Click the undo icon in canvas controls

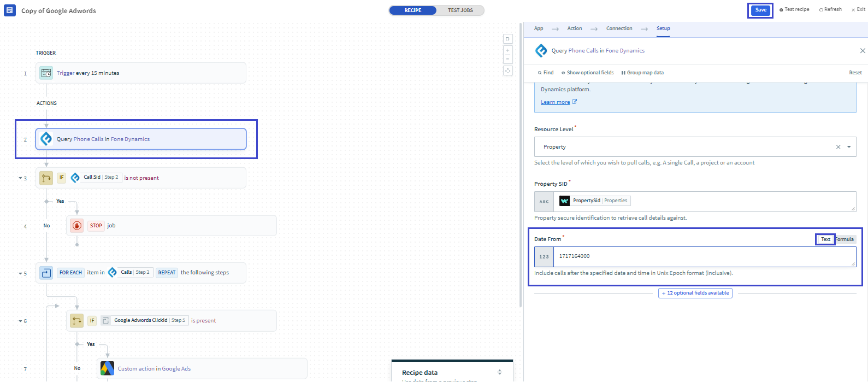coord(508,39)
